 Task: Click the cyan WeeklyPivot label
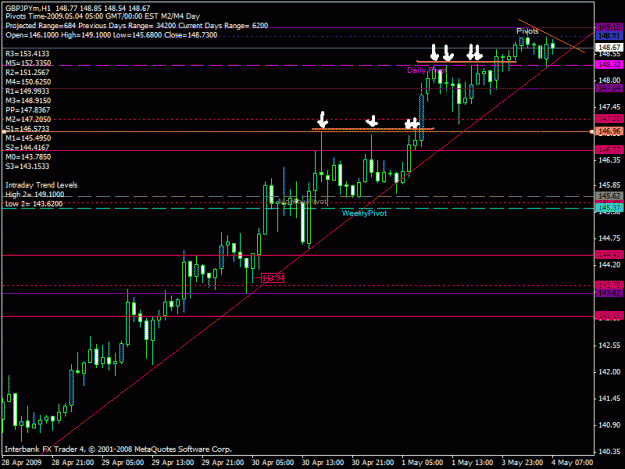(x=364, y=214)
